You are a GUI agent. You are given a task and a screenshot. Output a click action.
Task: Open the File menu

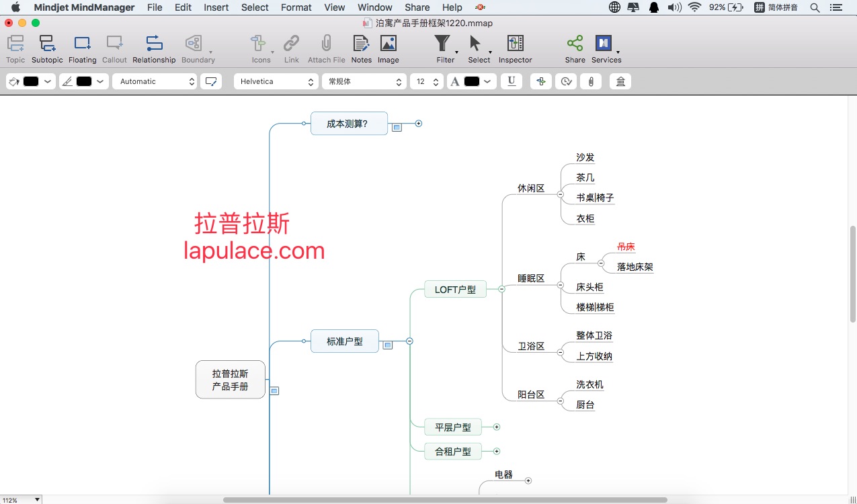[155, 7]
